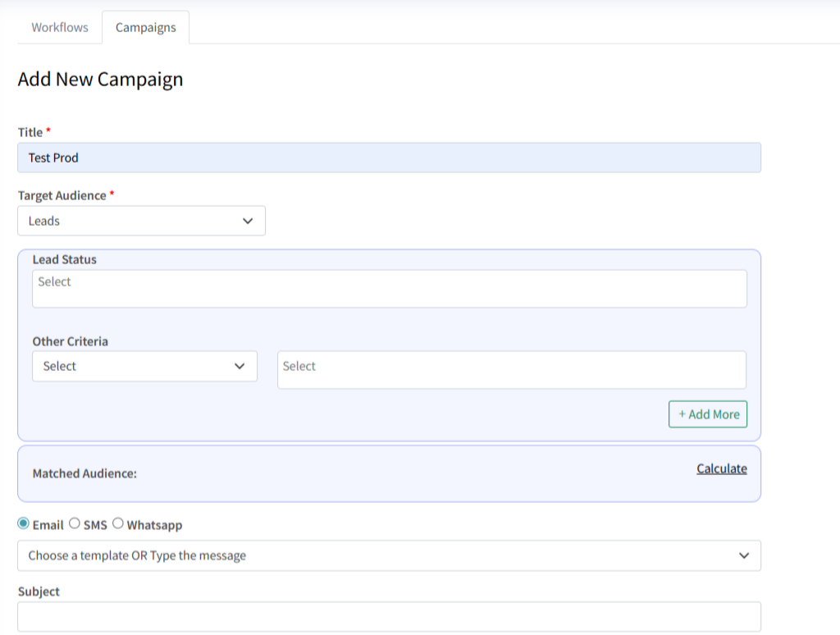Click the Calculate link for matched audience
This screenshot has width=840, height=635.
(x=721, y=468)
